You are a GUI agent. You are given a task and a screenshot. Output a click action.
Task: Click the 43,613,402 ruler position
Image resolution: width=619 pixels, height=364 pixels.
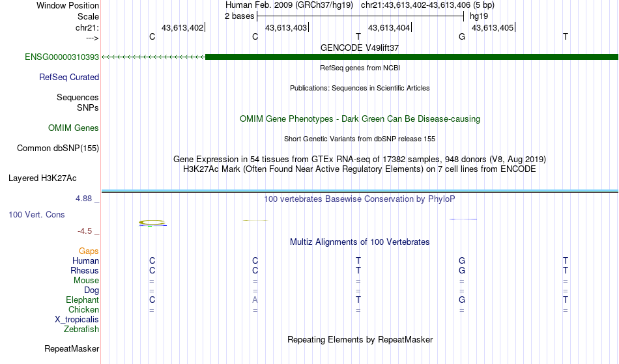pyautogui.click(x=182, y=27)
